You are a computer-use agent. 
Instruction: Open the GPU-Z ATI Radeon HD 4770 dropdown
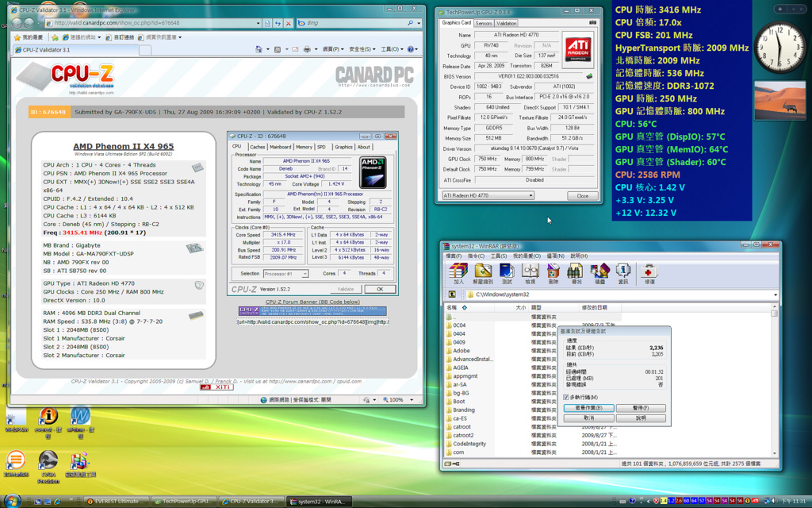(488, 195)
